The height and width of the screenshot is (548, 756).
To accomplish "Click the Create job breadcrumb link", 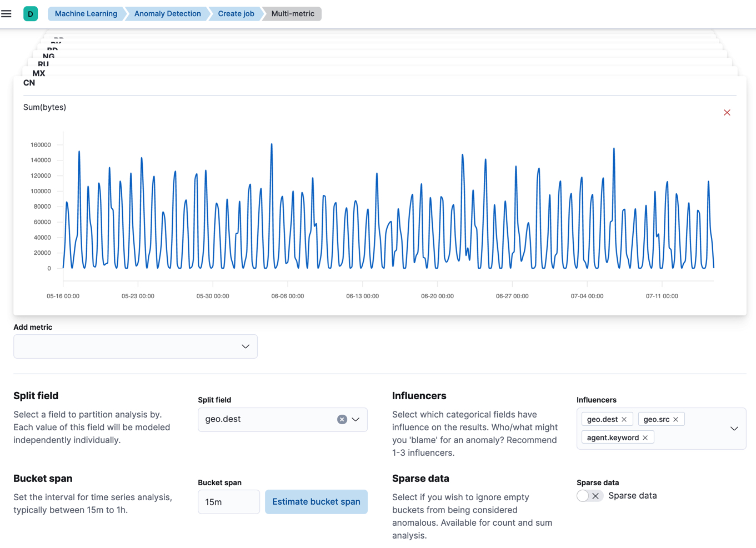I will pos(234,13).
